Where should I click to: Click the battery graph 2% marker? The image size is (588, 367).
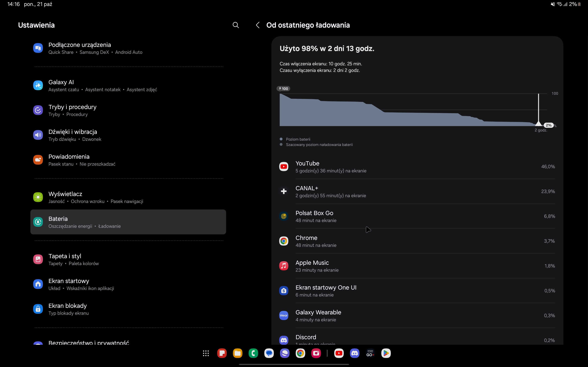pos(548,125)
